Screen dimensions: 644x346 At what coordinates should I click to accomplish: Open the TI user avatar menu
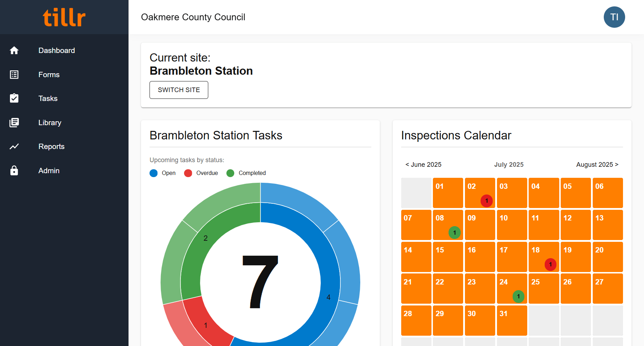point(614,17)
